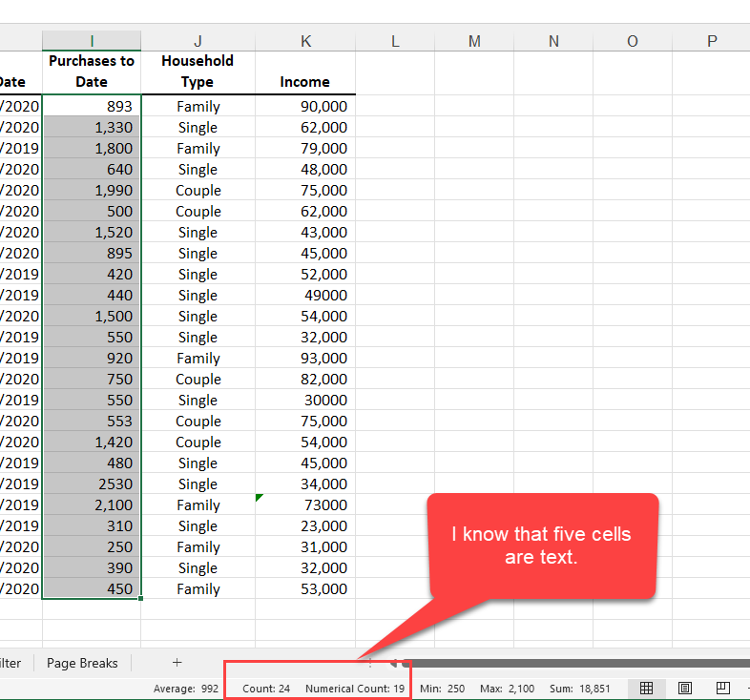
Task: Select the Income cell 48,000
Action: [305, 169]
